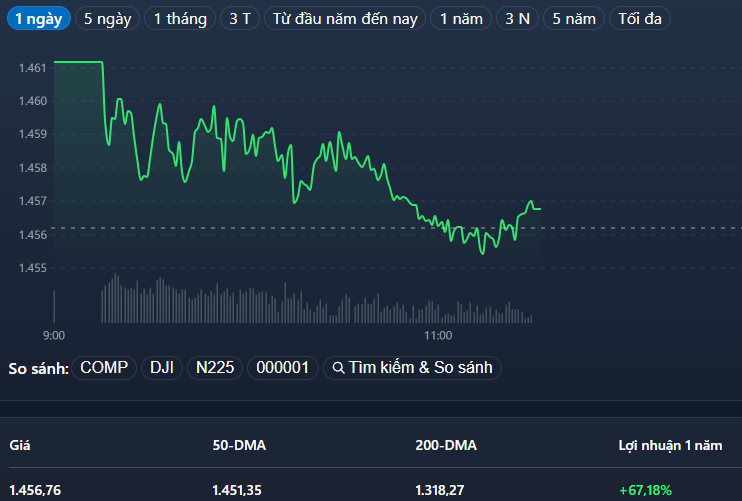Click the 11:00 time axis label
742x501 pixels.
(x=438, y=335)
